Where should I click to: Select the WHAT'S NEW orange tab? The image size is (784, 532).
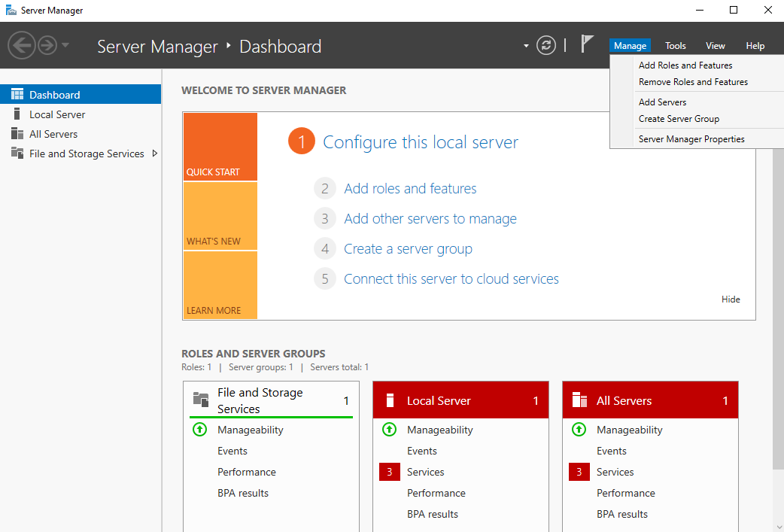point(220,217)
